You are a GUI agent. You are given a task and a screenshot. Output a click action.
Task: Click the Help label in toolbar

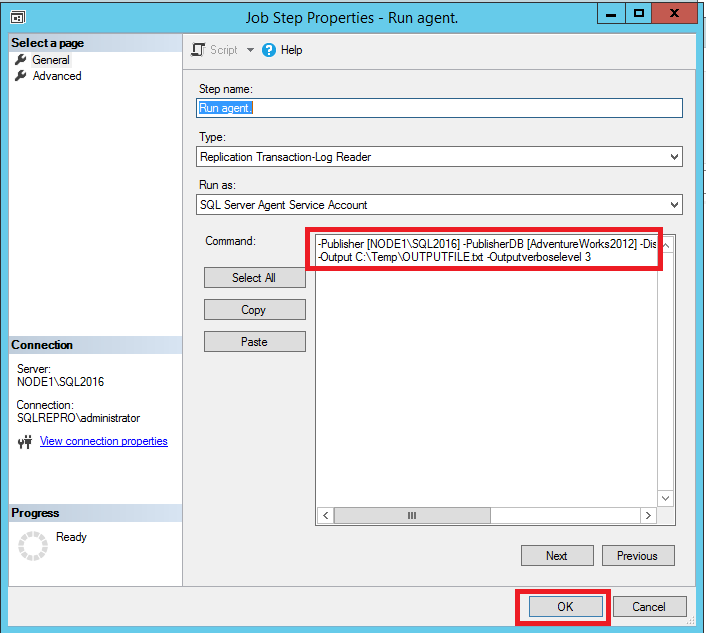point(291,50)
